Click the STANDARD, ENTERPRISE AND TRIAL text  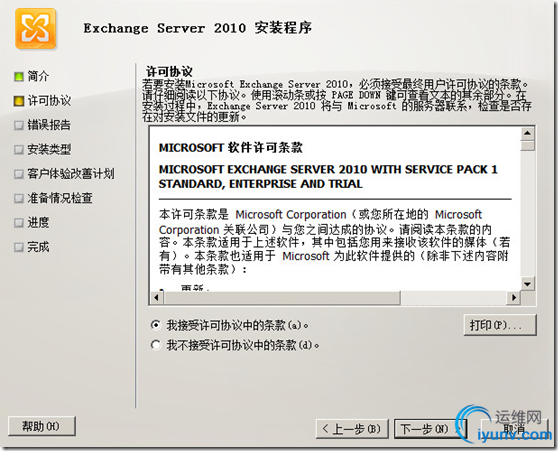pyautogui.click(x=260, y=184)
